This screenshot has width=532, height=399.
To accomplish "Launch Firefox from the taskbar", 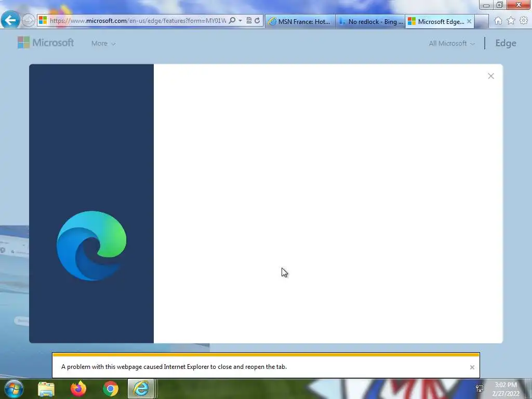I will click(x=78, y=389).
